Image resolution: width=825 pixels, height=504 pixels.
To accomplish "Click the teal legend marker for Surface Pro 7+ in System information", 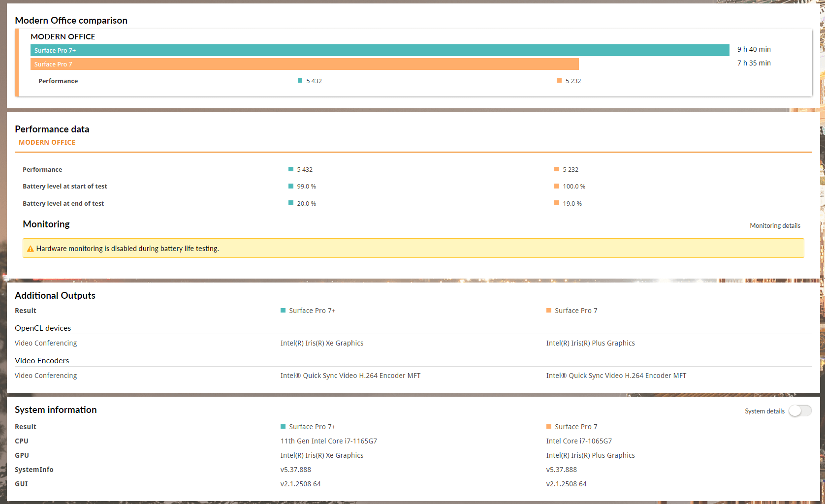I will pyautogui.click(x=283, y=426).
